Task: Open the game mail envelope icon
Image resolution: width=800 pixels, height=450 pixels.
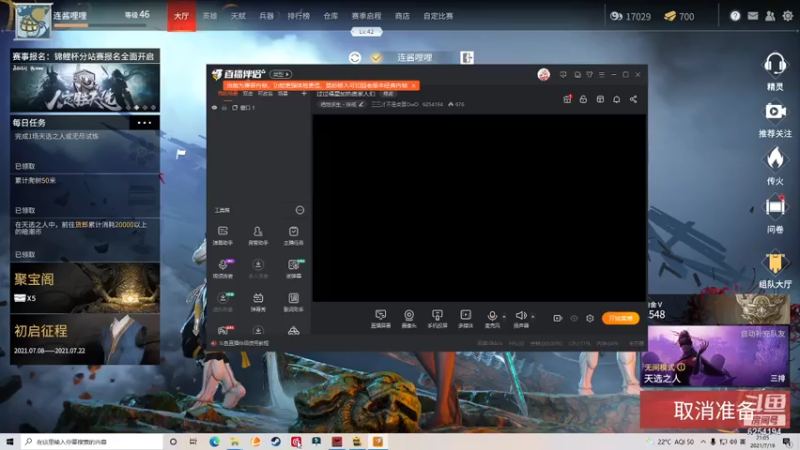Action: point(753,16)
